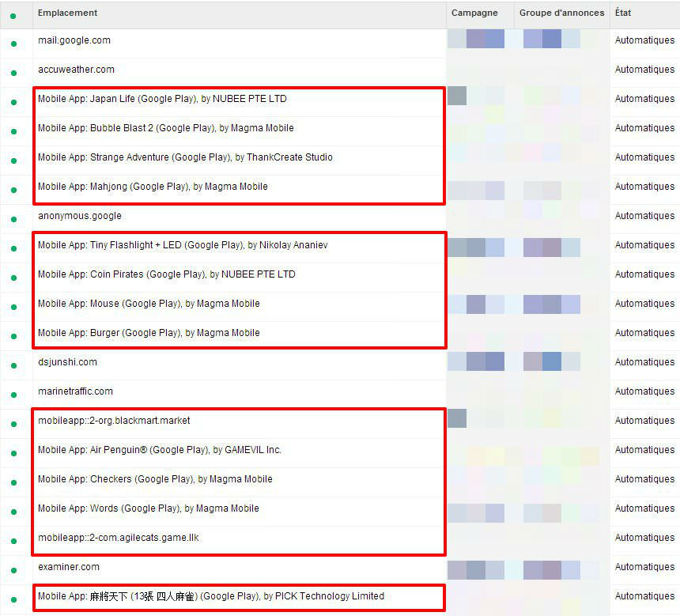Select Automatiques in the Japan Life row
This screenshot has width=680, height=616.
pyautogui.click(x=645, y=99)
